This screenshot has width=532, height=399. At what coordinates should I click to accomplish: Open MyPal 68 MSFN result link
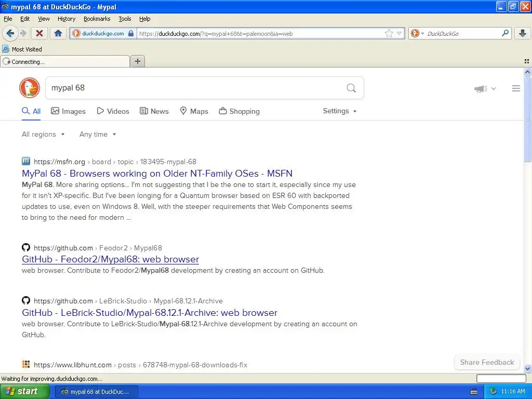157,174
